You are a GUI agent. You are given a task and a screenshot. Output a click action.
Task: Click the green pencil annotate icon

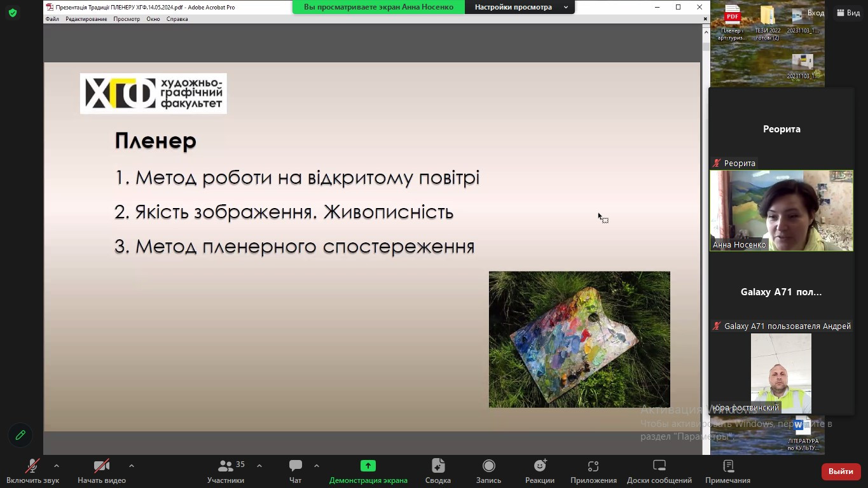point(20,435)
